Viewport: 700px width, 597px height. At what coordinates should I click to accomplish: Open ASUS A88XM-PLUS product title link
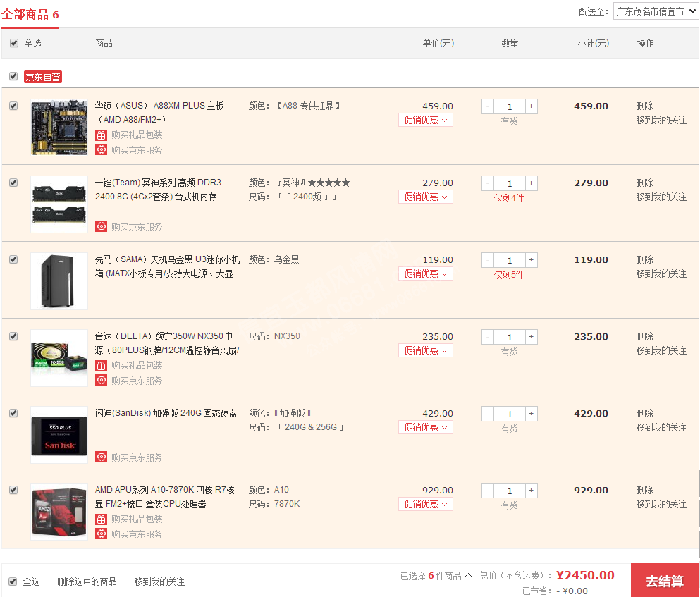[x=159, y=113]
